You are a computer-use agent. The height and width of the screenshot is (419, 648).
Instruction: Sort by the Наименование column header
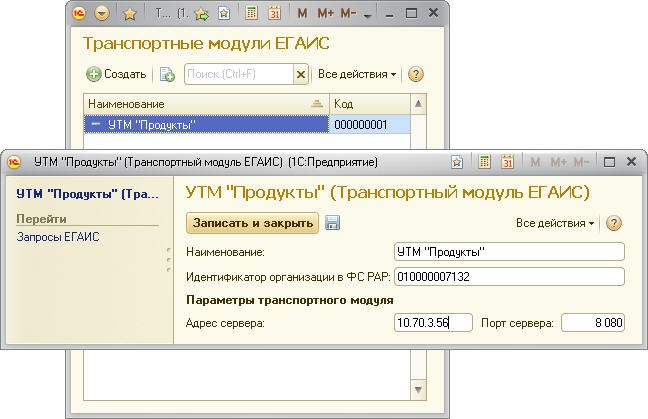206,104
